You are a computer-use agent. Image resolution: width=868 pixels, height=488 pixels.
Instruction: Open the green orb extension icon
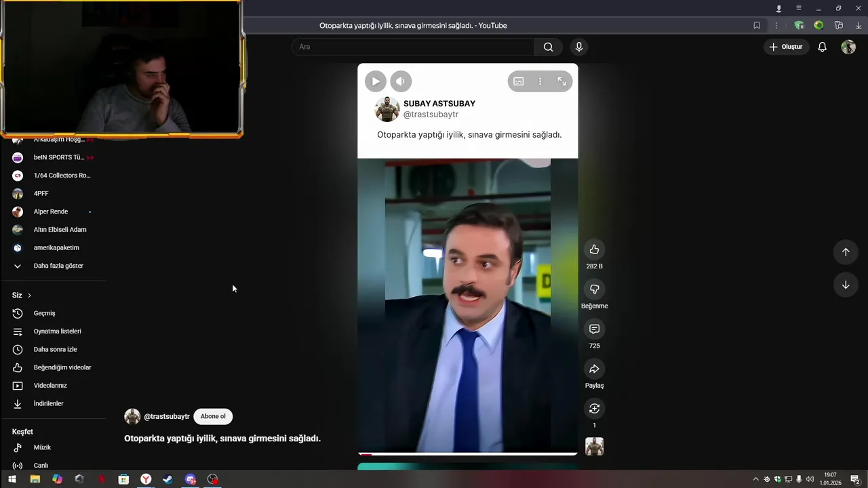point(818,26)
